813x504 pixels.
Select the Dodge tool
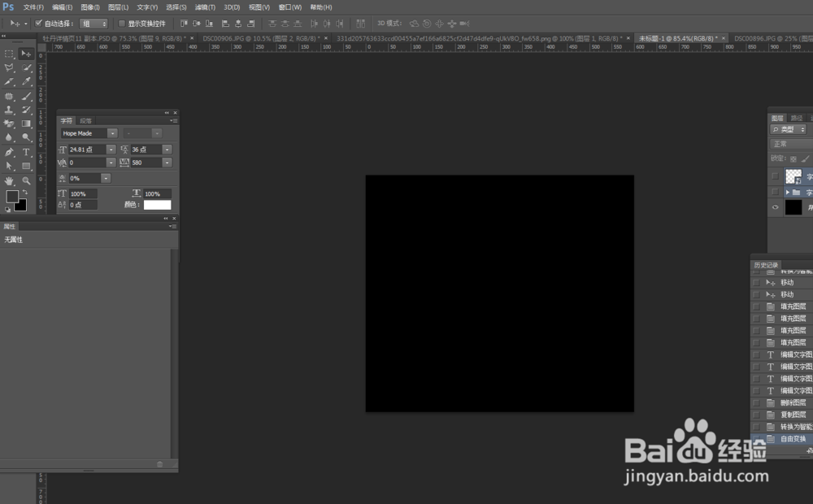(26, 137)
